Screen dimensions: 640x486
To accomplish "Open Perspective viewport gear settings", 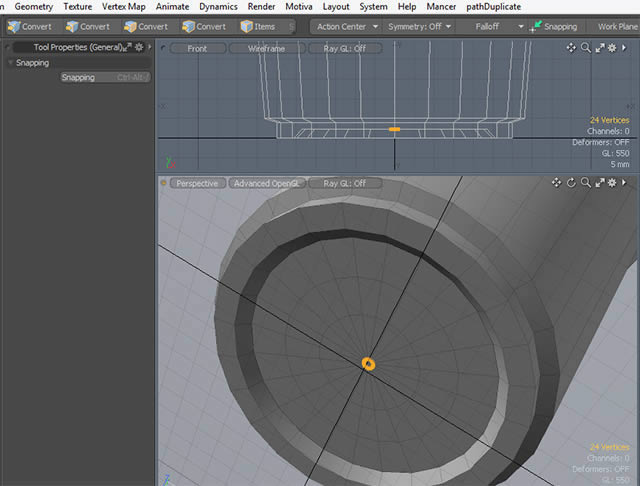I will (612, 182).
